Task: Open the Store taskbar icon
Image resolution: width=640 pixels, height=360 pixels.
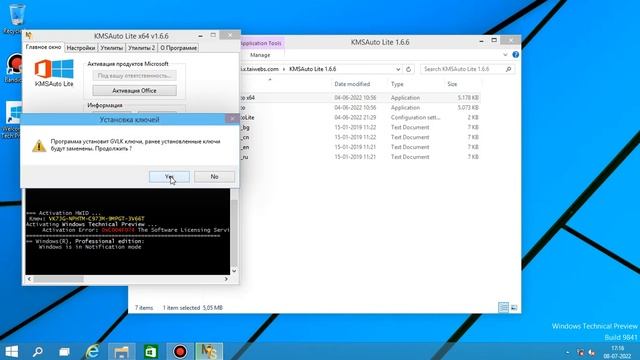Action: tap(151, 351)
